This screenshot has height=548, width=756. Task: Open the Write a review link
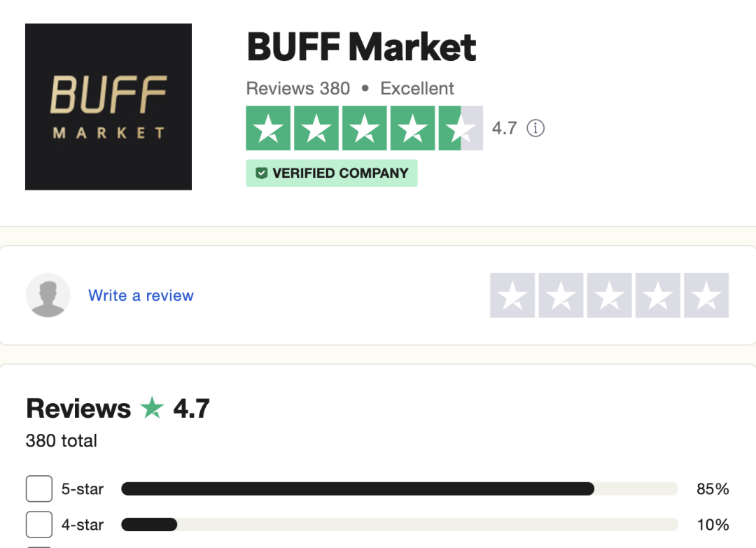point(141,295)
